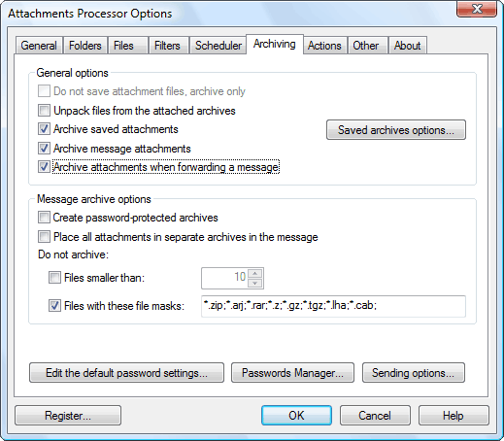Open the Passwords Manager
The width and height of the screenshot is (504, 441).
click(x=292, y=373)
